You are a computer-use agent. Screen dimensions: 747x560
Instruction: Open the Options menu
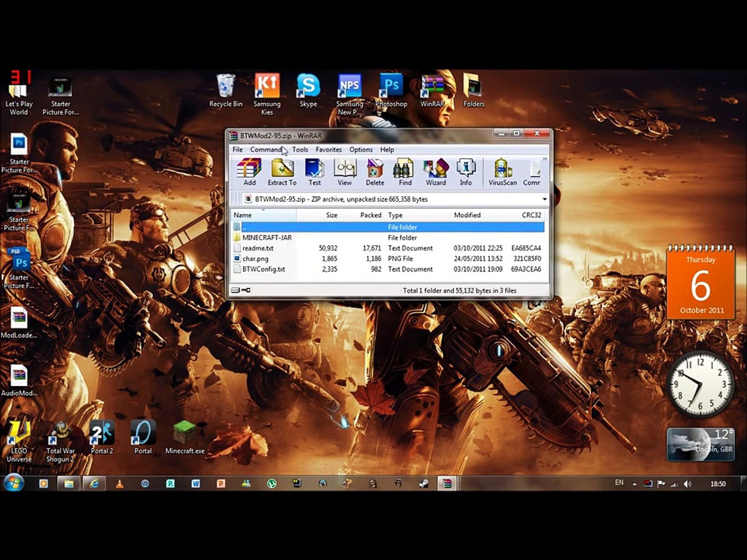coord(361,149)
